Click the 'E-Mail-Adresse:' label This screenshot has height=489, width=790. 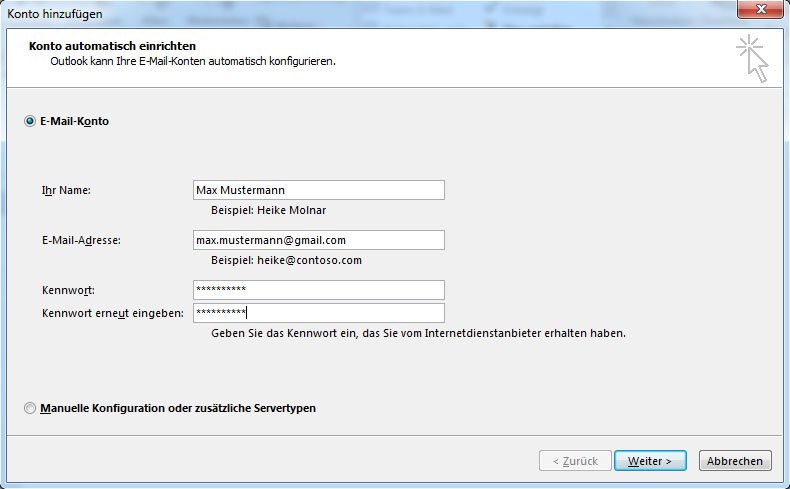[81, 240]
